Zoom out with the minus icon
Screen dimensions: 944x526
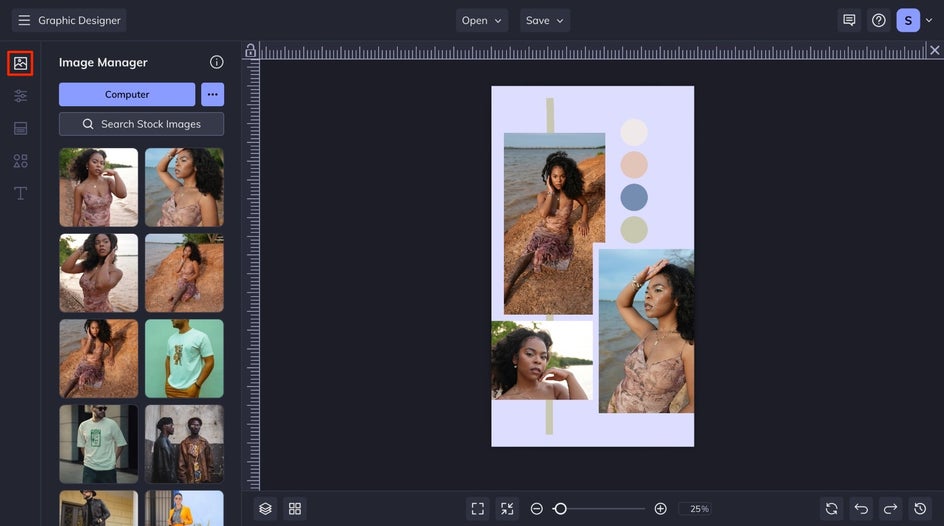(x=536, y=509)
